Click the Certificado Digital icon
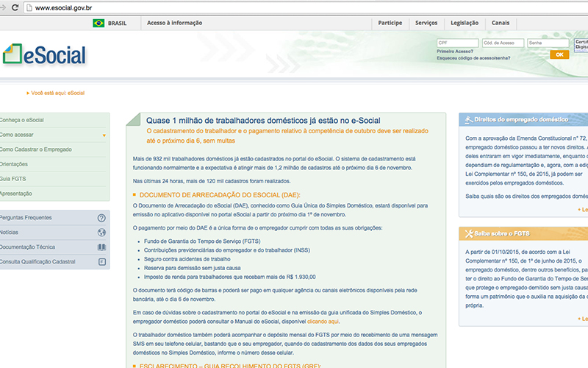Screen dimensions: 588x368 point(581,45)
